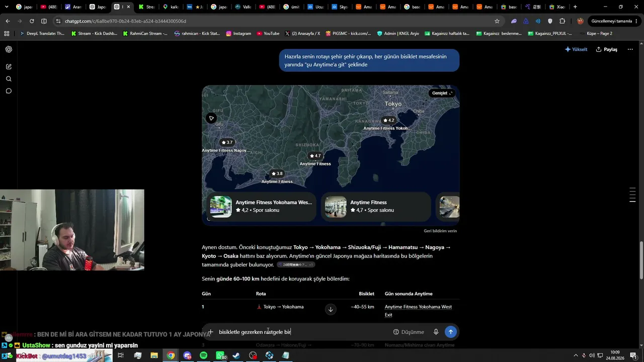This screenshot has width=644, height=362.
Task: Open the system clock showing 10:09
Action: click(x=615, y=355)
